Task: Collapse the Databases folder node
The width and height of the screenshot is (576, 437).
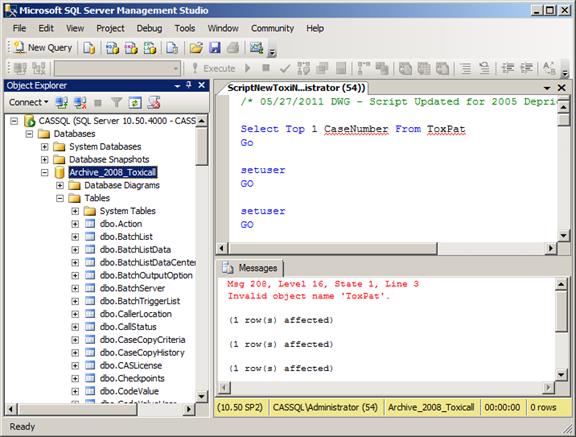Action: [29, 134]
